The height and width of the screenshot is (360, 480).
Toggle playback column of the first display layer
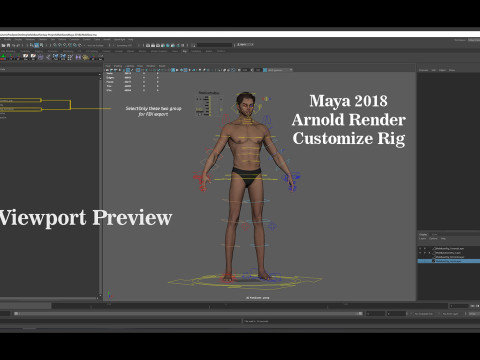click(x=425, y=248)
